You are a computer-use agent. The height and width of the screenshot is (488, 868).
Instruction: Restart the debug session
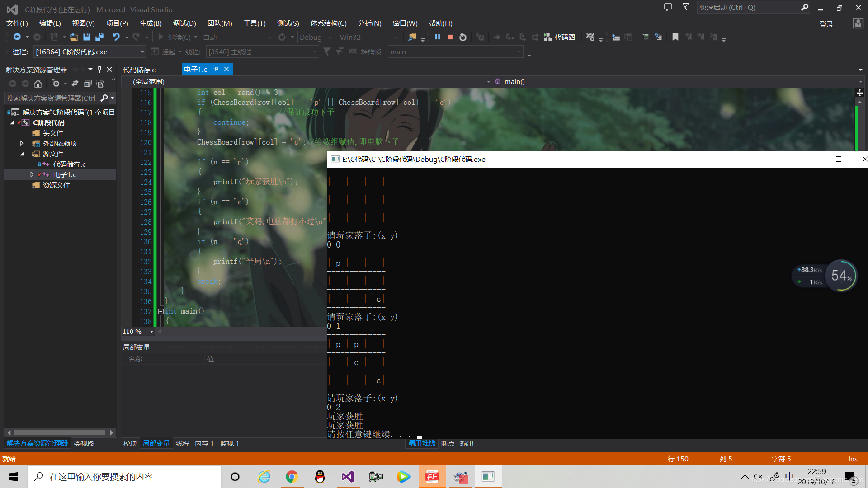point(462,37)
